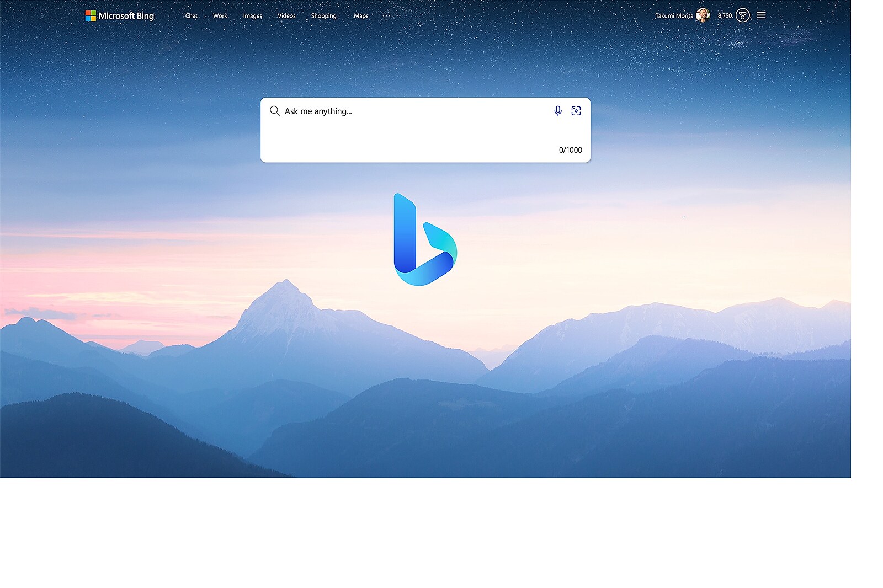Open Maps from the top navigation

point(361,16)
